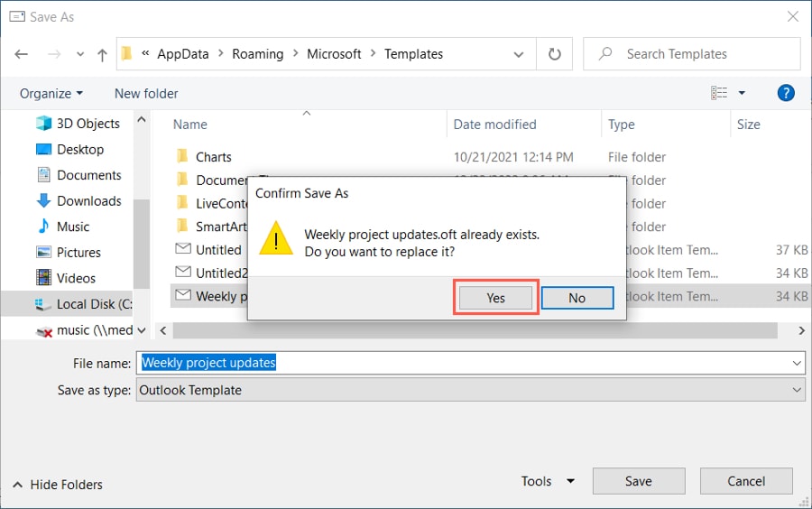Open Help with the question mark icon

click(x=786, y=93)
